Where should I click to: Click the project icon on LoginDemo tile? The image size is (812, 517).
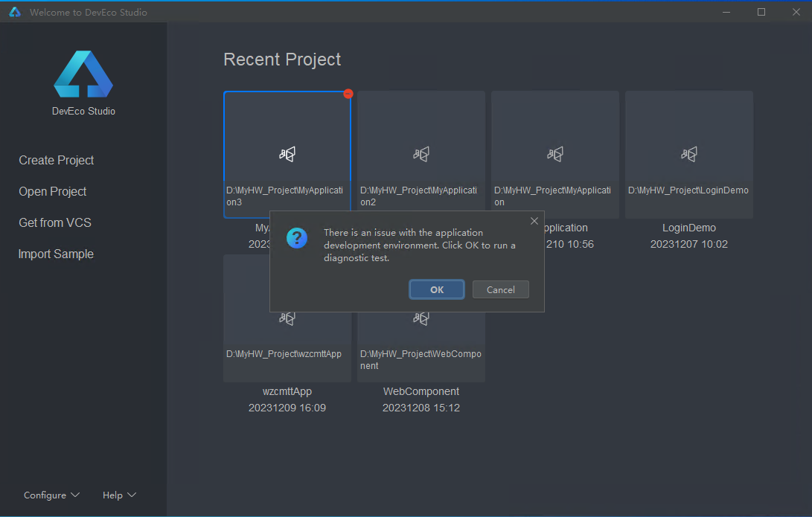click(689, 154)
